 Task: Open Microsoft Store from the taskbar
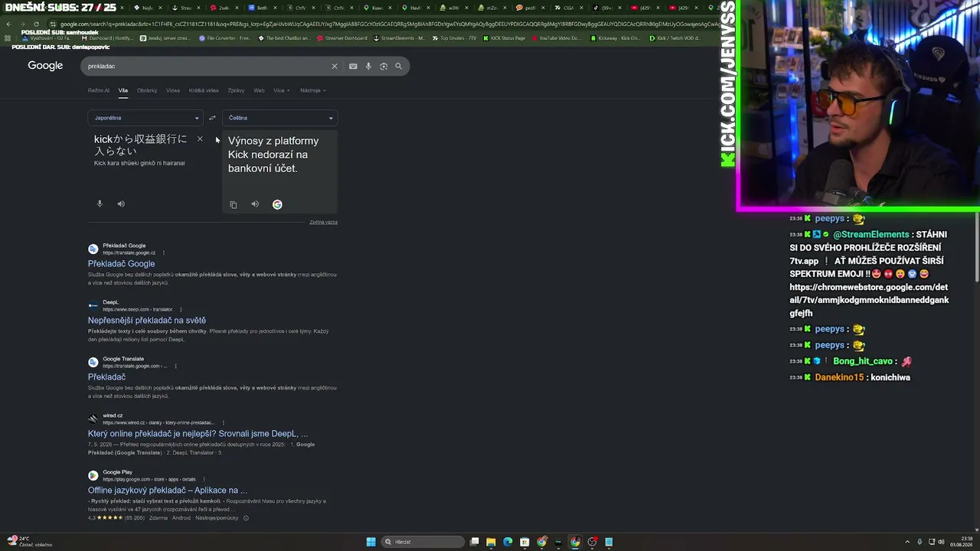pos(524,542)
